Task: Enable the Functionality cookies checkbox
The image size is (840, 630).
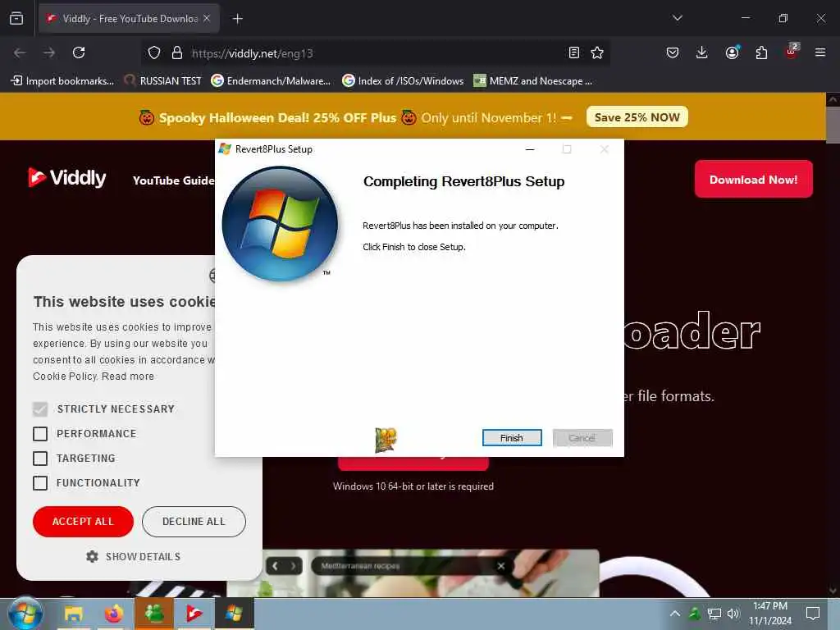Action: pos(40,483)
